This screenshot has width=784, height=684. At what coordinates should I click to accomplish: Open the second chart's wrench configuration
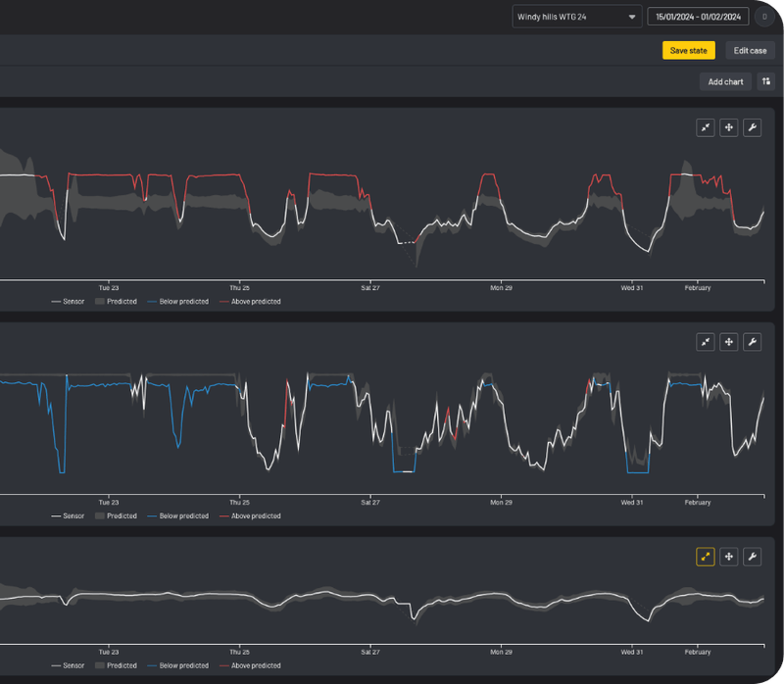753,342
